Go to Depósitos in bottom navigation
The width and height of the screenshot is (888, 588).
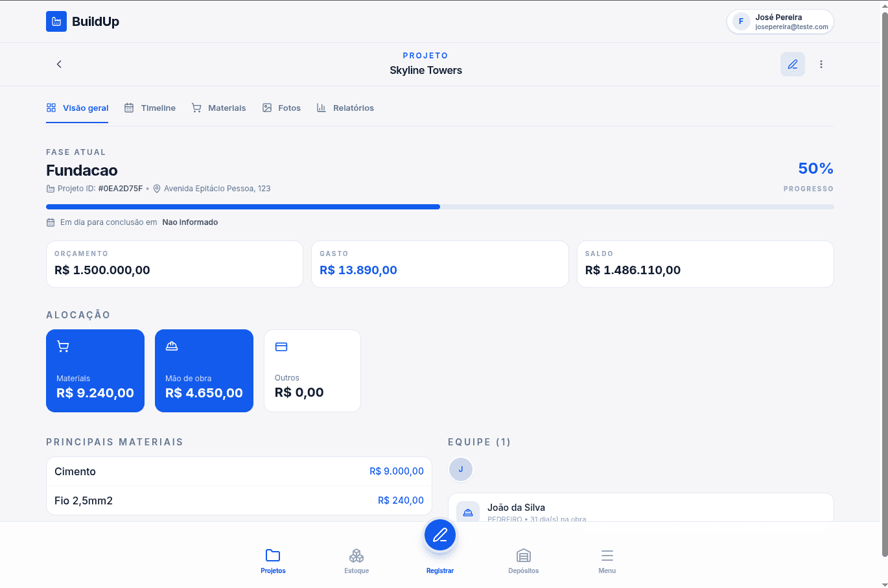[x=523, y=561]
